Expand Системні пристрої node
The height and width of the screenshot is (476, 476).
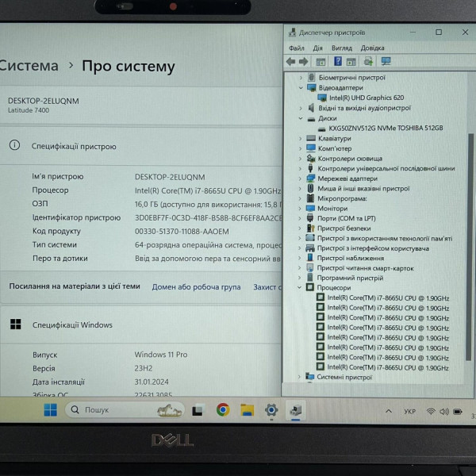(299, 377)
